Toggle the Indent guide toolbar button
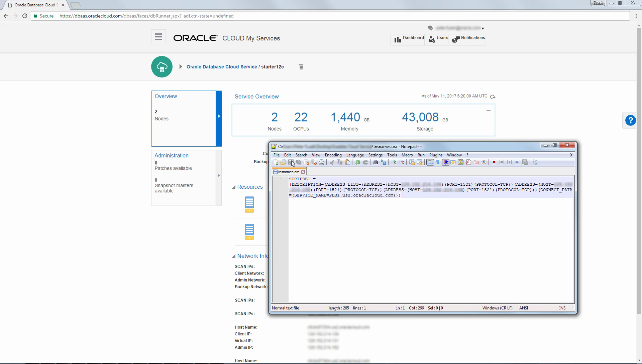642x364 pixels. click(445, 163)
